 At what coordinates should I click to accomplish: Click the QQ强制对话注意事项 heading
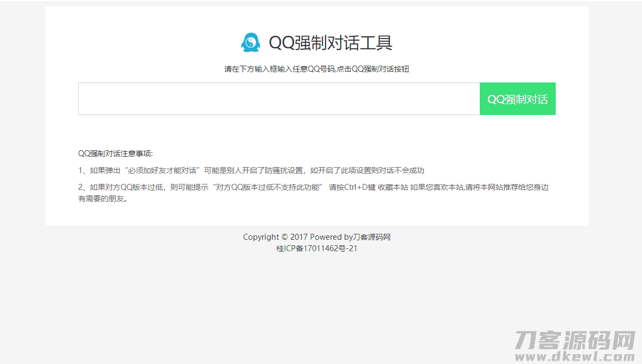pos(116,154)
